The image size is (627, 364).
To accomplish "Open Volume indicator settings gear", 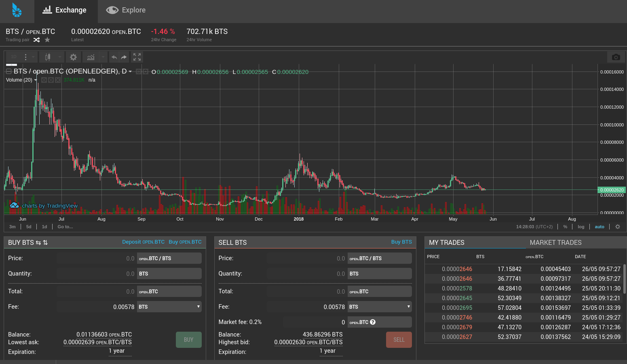I will [x=51, y=80].
